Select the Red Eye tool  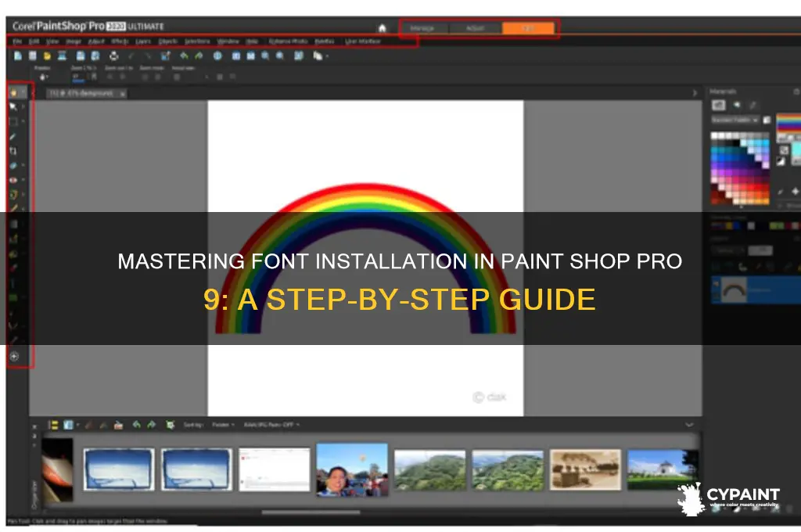[x=13, y=180]
